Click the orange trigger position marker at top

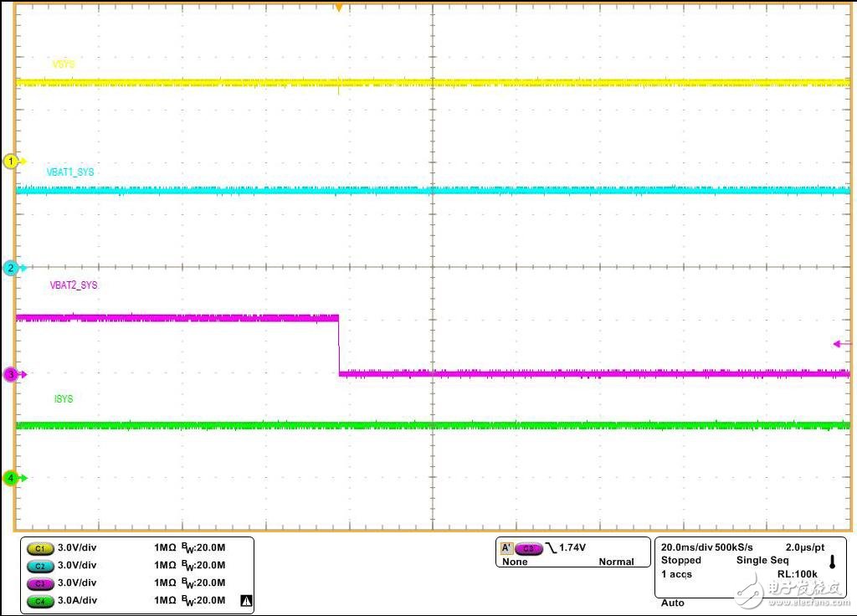pyautogui.click(x=338, y=8)
